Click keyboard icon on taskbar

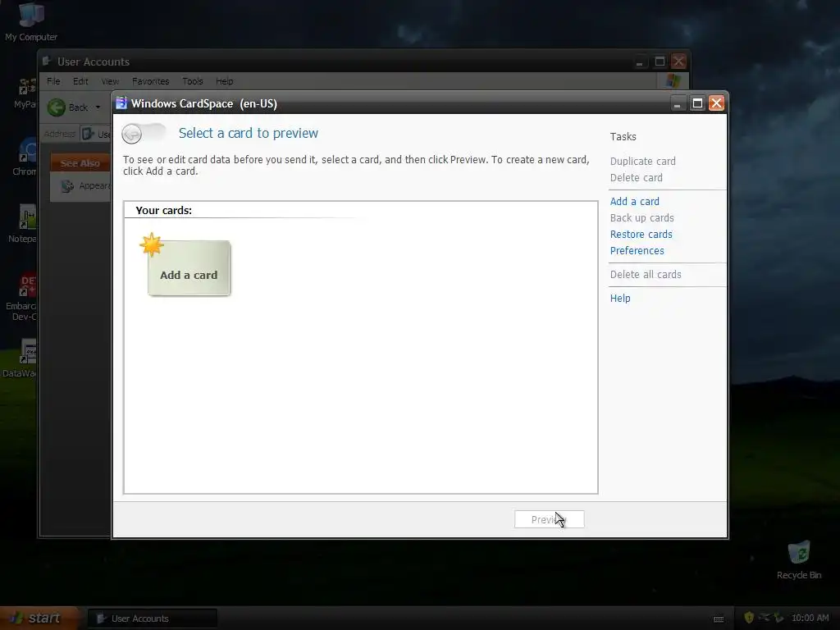click(719, 619)
